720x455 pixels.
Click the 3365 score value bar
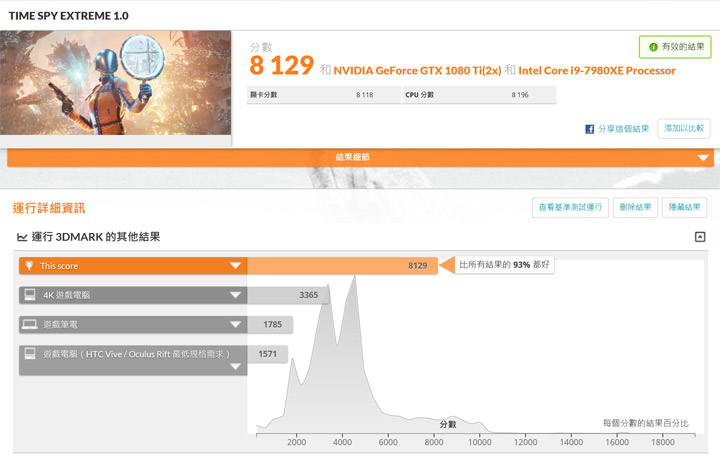coord(288,295)
